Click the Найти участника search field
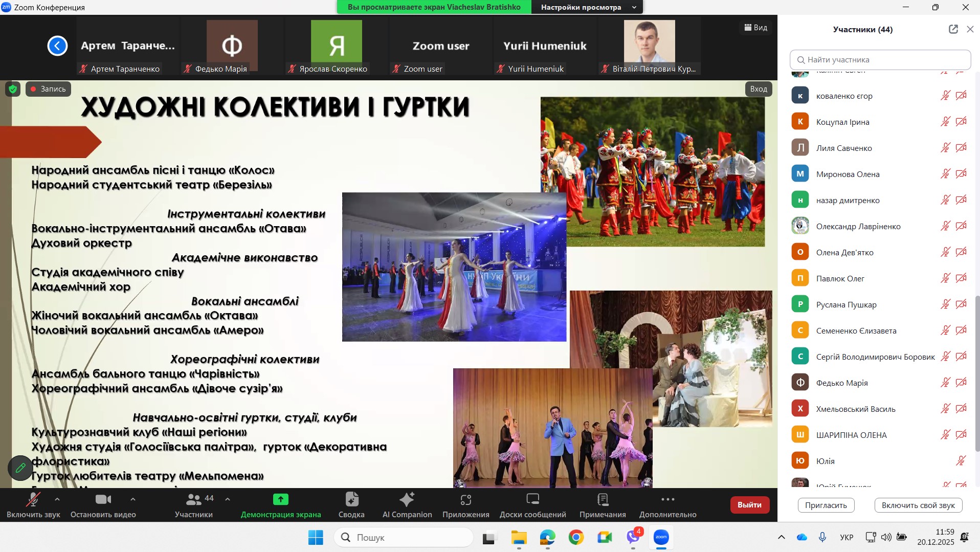Image resolution: width=980 pixels, height=552 pixels. [x=880, y=60]
